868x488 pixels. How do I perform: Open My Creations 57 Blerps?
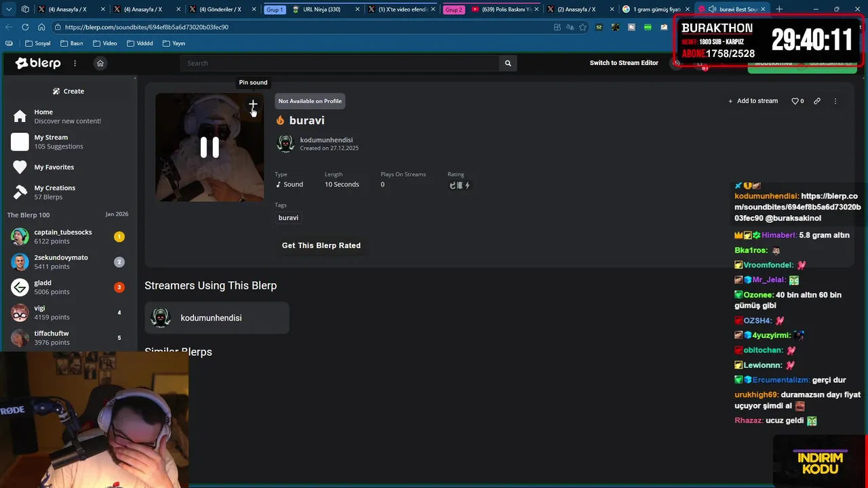click(69, 192)
